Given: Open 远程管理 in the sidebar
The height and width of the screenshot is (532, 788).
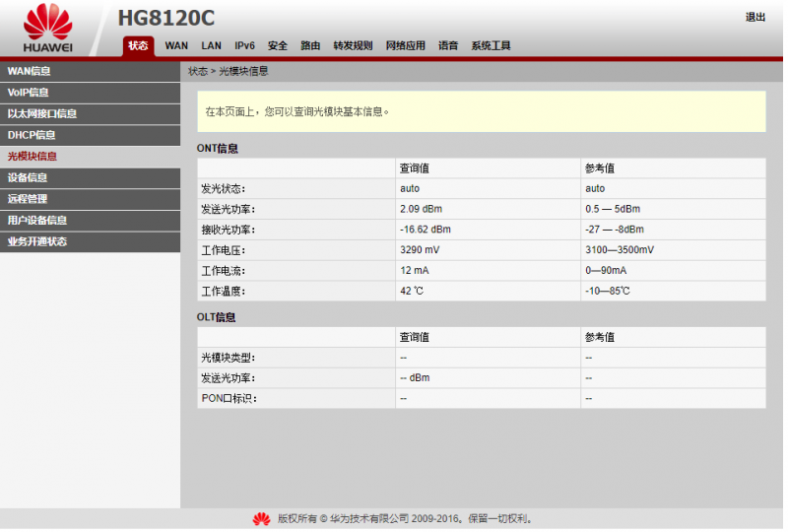Looking at the screenshot, I should [x=90, y=199].
